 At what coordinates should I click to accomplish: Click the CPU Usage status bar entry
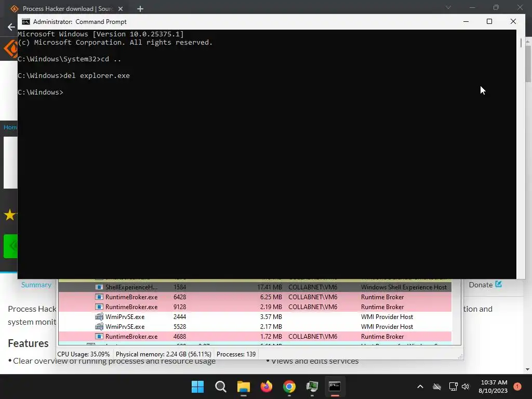point(84,354)
